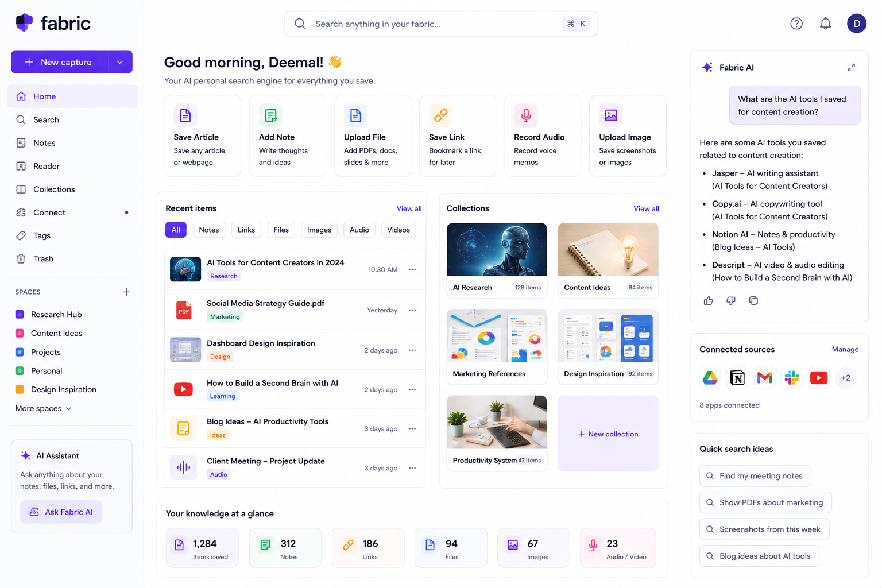Open Collections in the sidebar
The width and height of the screenshot is (882, 588).
(72, 189)
